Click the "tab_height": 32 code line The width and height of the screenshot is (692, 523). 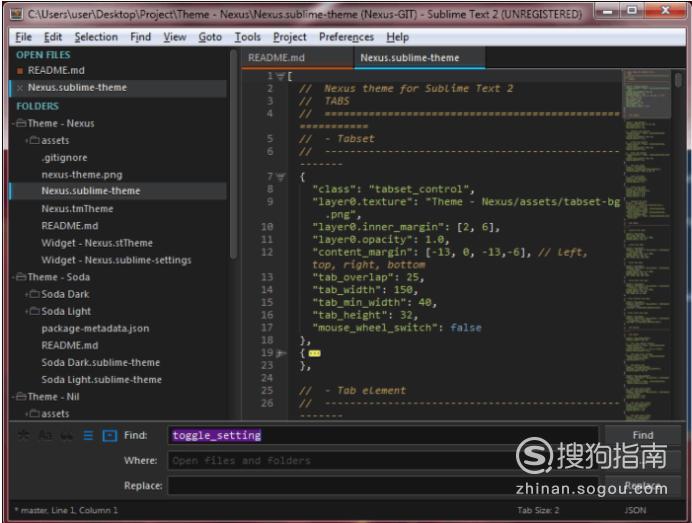click(x=365, y=315)
